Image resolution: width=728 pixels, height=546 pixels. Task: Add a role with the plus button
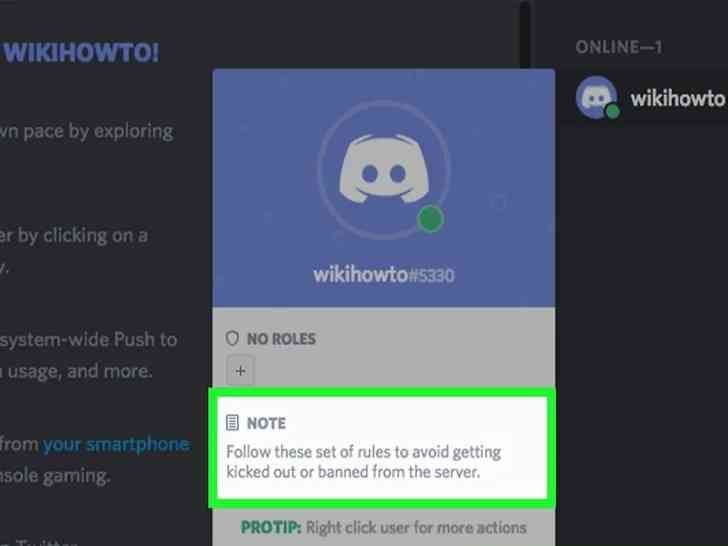(x=240, y=370)
